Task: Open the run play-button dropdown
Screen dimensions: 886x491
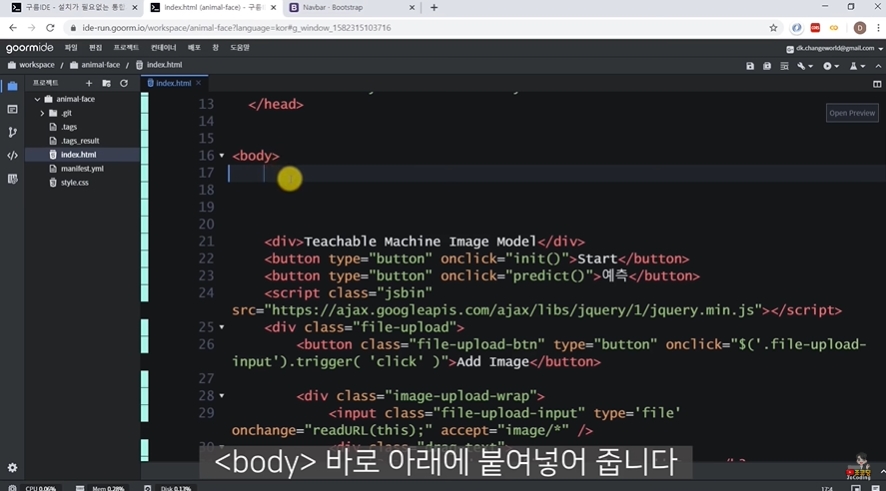Action: [831, 66]
